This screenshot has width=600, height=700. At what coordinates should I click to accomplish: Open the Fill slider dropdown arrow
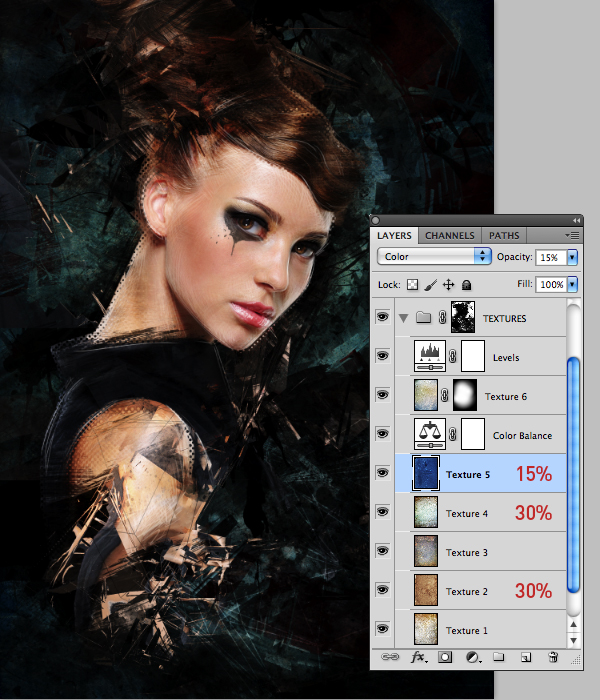pyautogui.click(x=572, y=284)
